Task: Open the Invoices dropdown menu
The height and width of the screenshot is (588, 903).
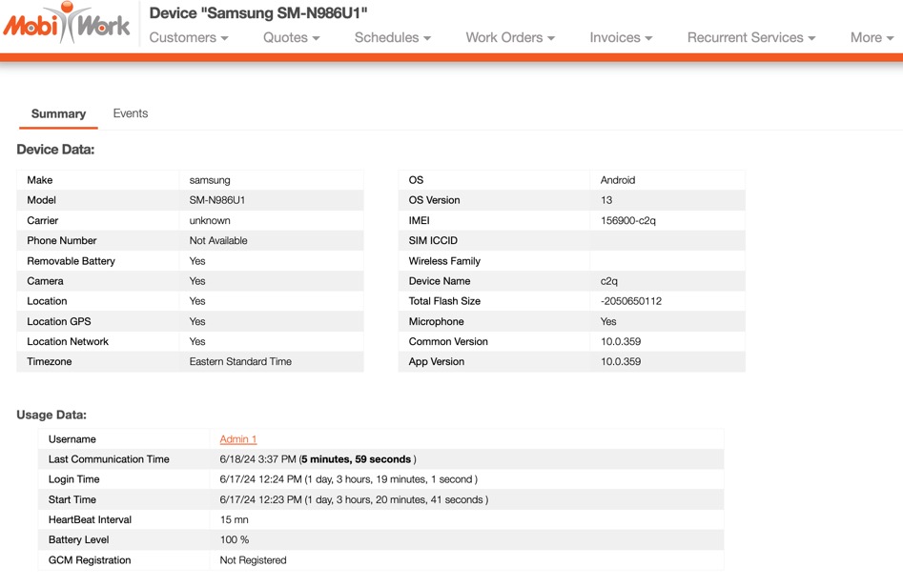Action: 621,38
